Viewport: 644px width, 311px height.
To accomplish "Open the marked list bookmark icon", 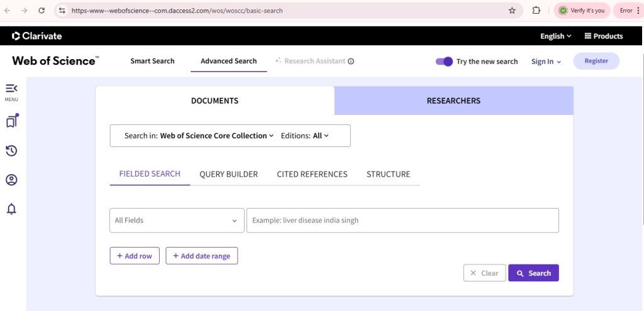I will [x=11, y=121].
